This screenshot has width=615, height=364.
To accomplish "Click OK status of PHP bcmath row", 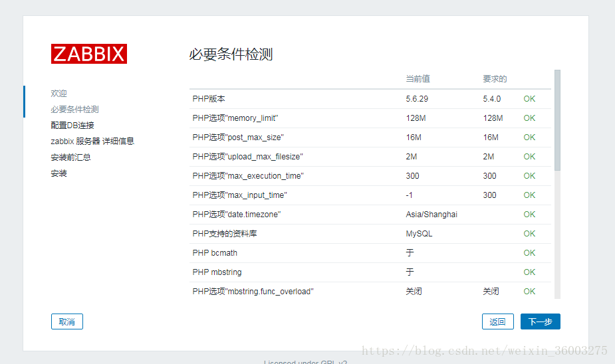I will pos(529,252).
